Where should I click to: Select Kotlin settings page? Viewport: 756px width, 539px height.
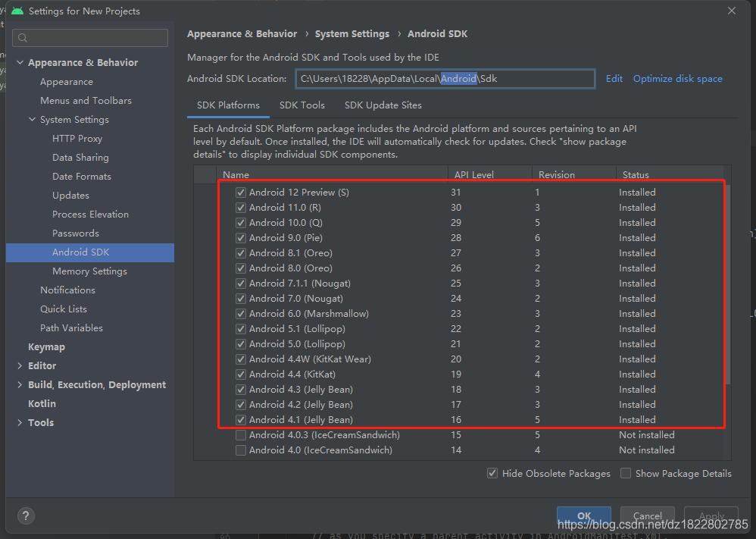pos(42,404)
